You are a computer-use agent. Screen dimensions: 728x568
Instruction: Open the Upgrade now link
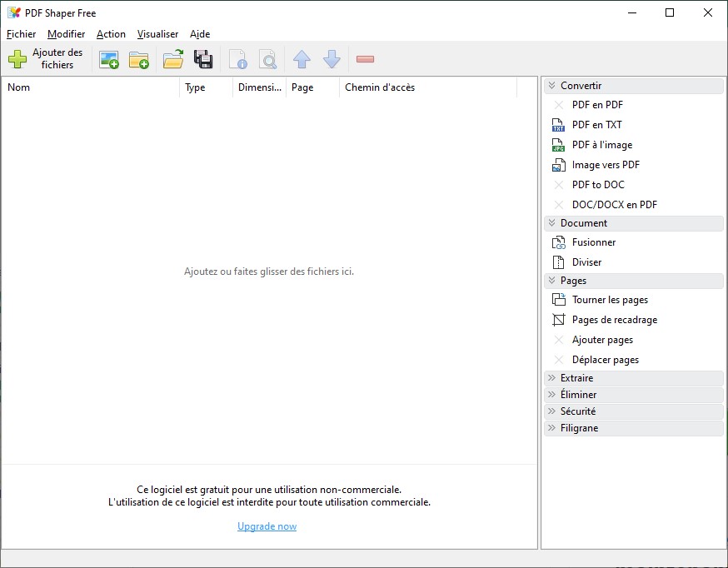[x=267, y=526]
